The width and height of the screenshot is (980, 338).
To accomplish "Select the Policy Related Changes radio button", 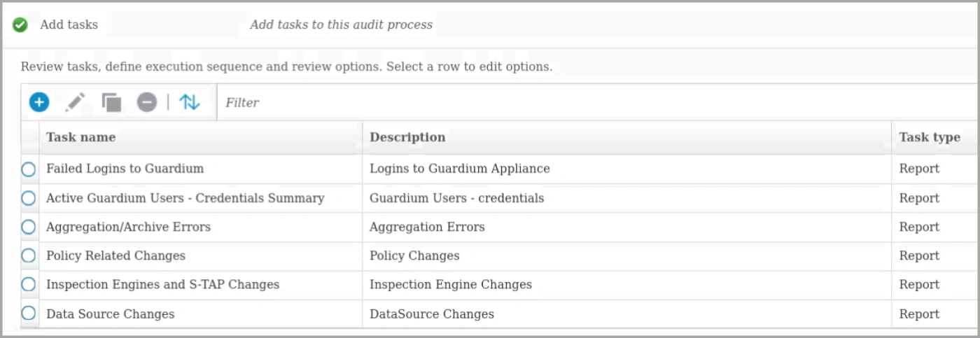I will coord(28,255).
